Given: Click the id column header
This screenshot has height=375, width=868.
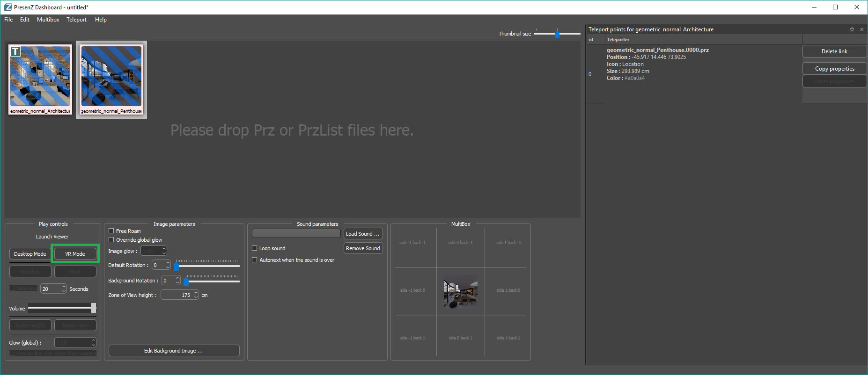Looking at the screenshot, I should [x=596, y=40].
